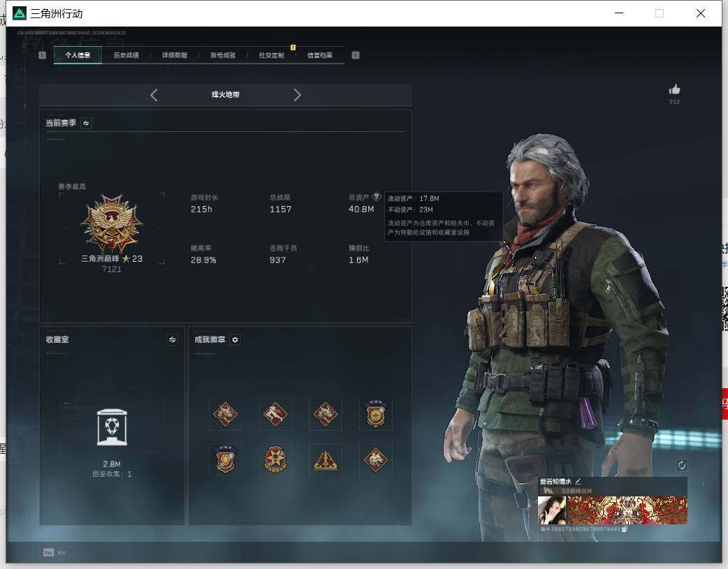The image size is (728, 569).
Task: Click the 赚损比 1.6M value
Action: click(x=358, y=260)
